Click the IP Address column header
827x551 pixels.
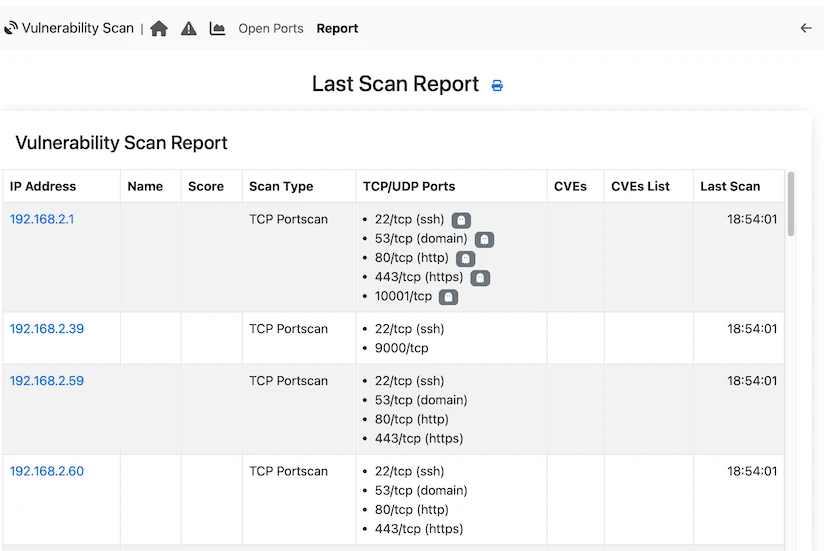(x=43, y=186)
